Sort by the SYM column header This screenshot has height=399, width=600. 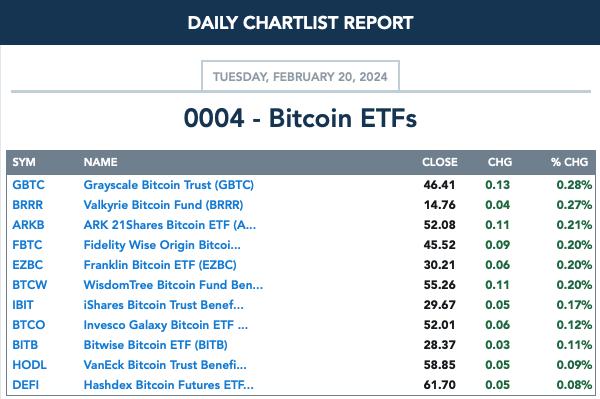coord(24,162)
